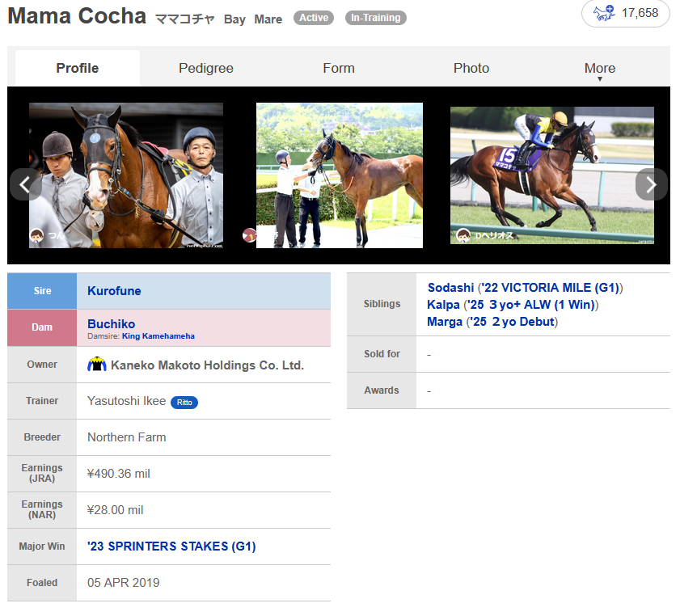Click JRA earnings value ¥490.36 mil
The width and height of the screenshot is (680, 616).
tap(119, 474)
